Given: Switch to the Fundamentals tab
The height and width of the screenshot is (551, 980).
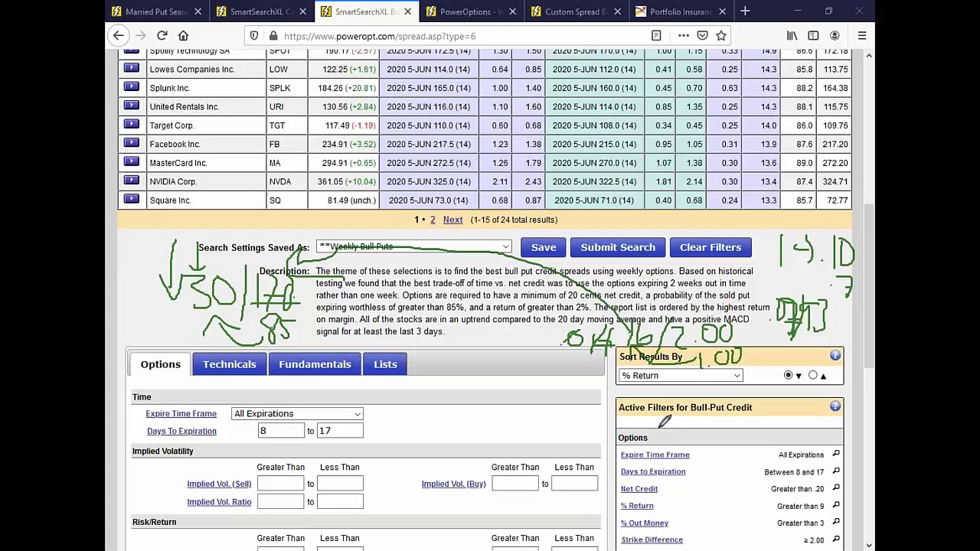Looking at the screenshot, I should pos(315,364).
